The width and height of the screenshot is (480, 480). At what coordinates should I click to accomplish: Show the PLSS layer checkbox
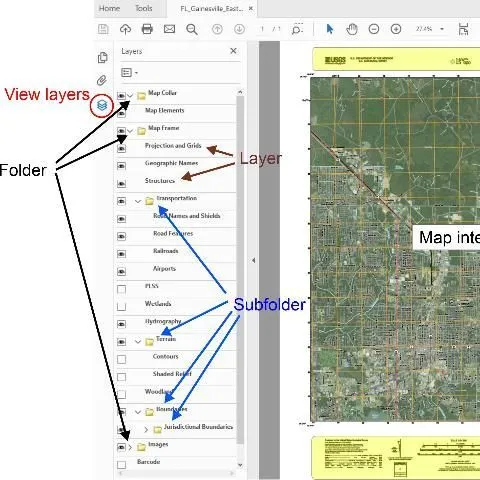pyautogui.click(x=122, y=289)
